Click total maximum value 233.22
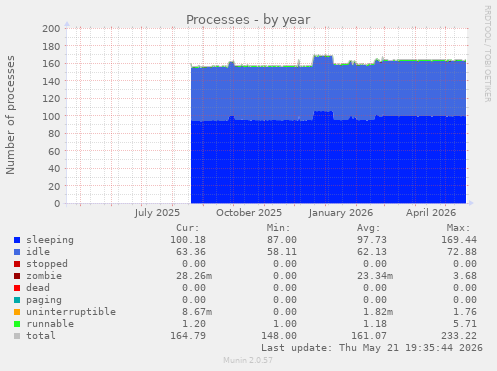This screenshot has height=371, width=497. (x=459, y=336)
